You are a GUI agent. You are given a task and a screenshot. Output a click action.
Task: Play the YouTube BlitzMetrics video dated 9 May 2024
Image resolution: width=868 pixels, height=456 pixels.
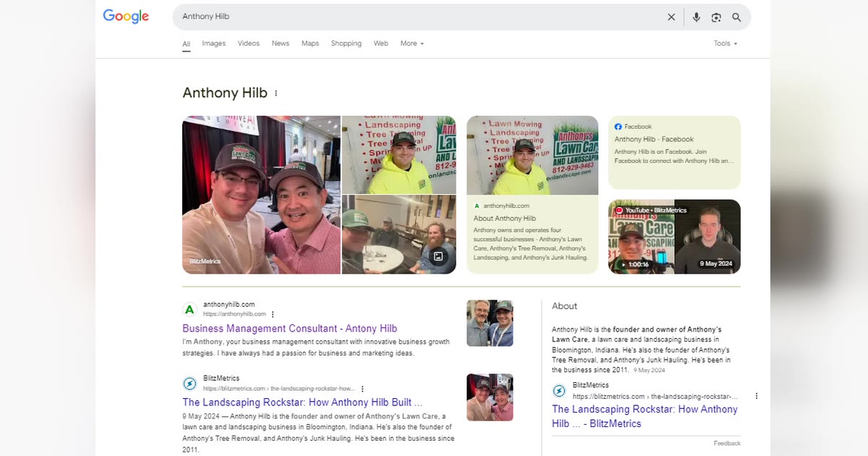click(674, 237)
